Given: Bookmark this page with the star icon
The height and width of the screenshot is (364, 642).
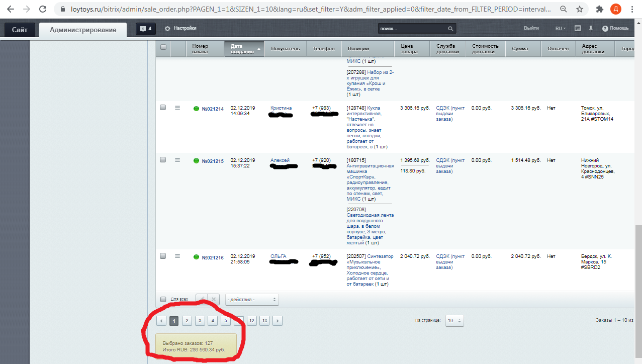Looking at the screenshot, I should click(580, 9).
